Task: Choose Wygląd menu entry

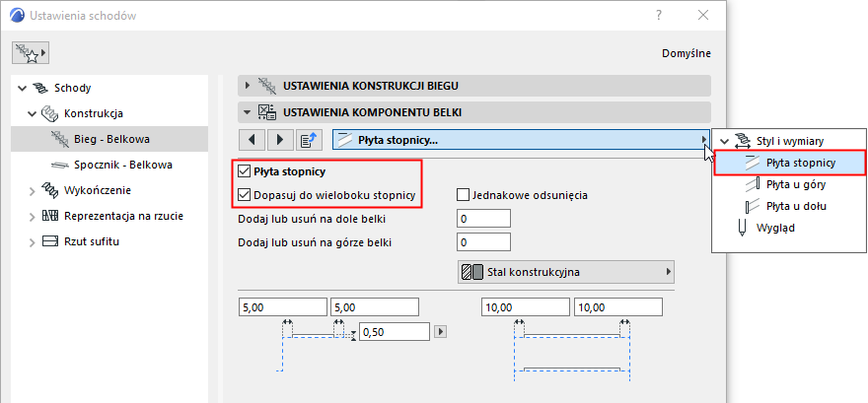Action: point(775,228)
